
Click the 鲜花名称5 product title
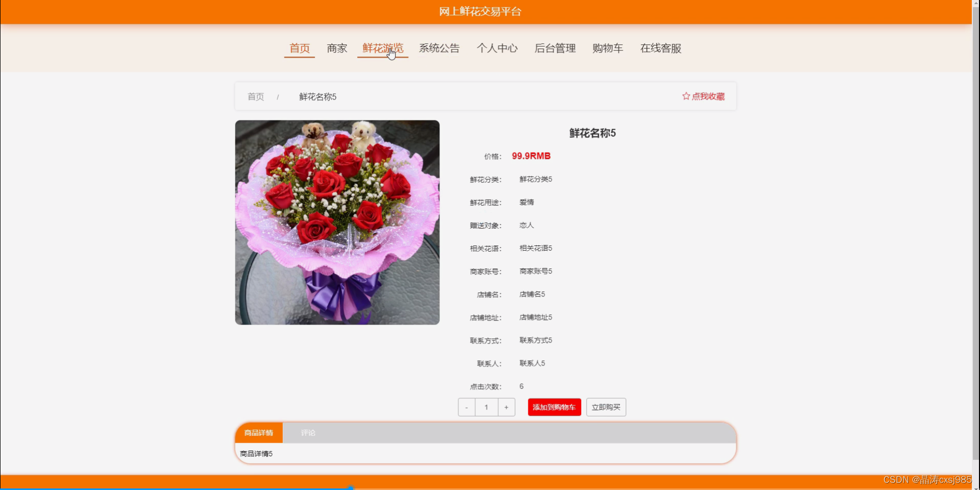point(593,133)
